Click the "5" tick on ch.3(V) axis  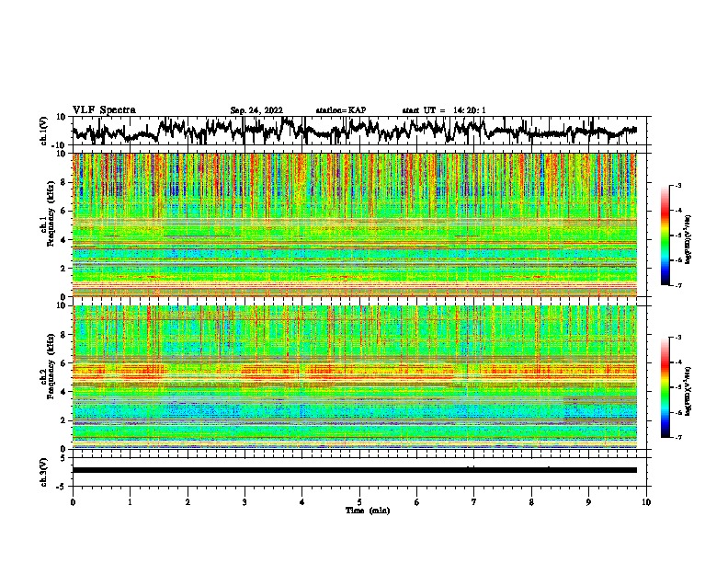point(63,458)
